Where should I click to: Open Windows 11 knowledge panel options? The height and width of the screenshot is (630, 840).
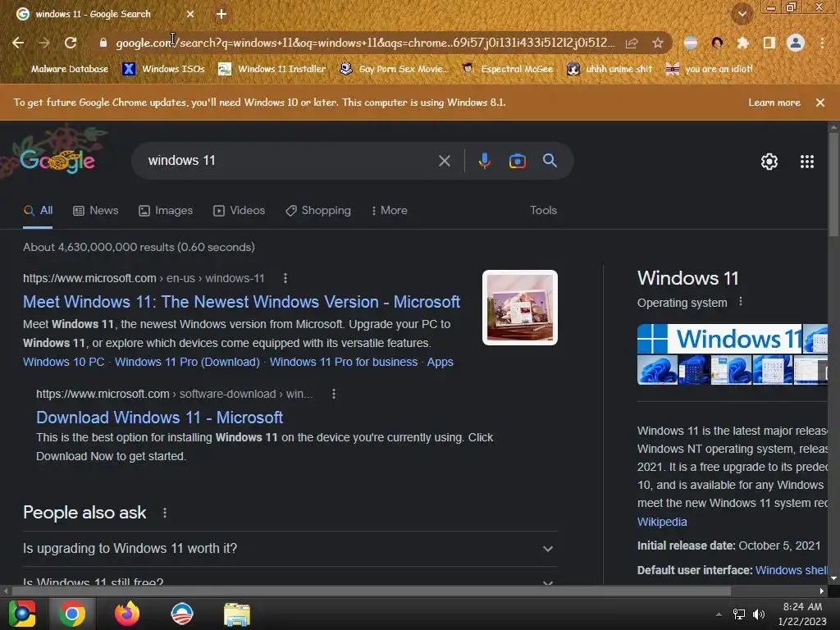coord(741,302)
